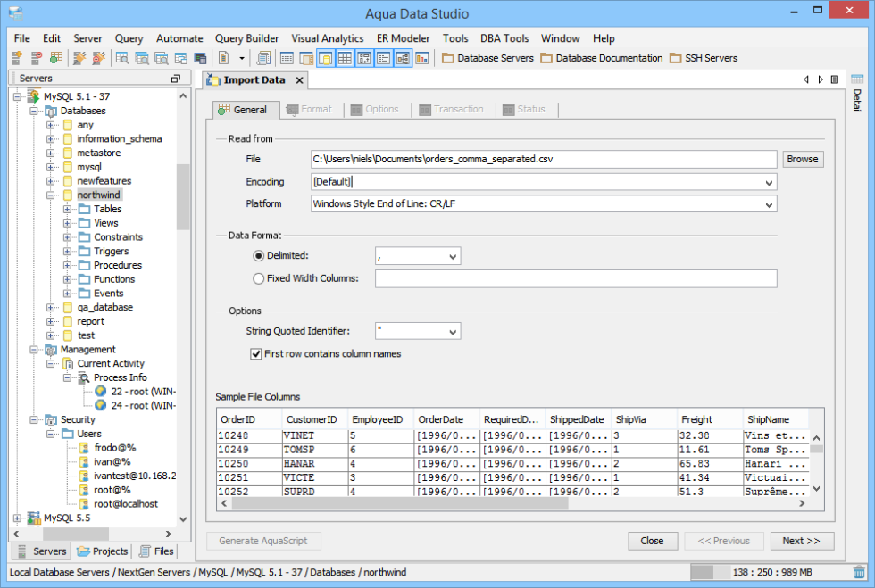Click the Browse button

pos(802,159)
